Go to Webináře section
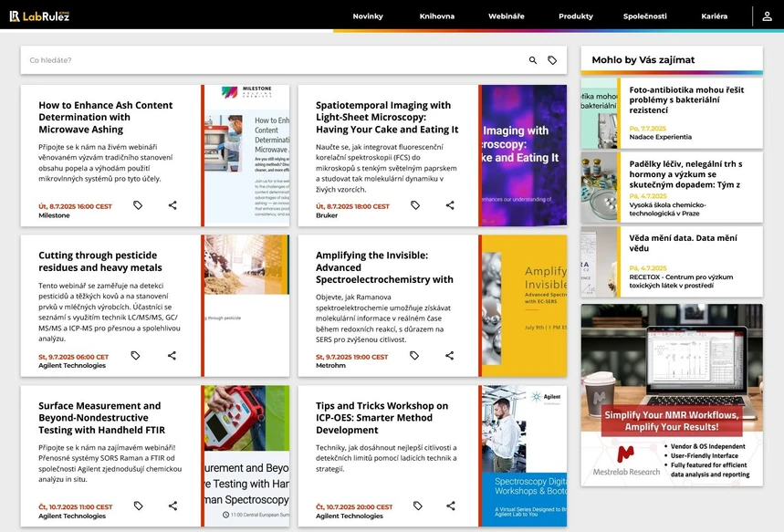 point(507,16)
